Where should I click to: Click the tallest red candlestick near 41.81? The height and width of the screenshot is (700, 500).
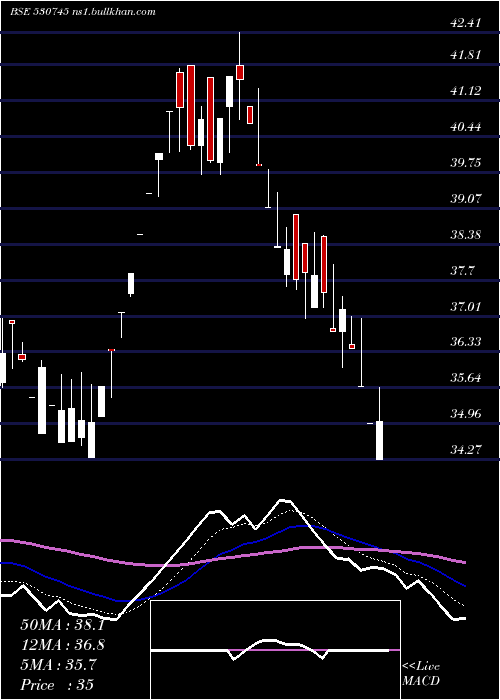tap(191, 105)
